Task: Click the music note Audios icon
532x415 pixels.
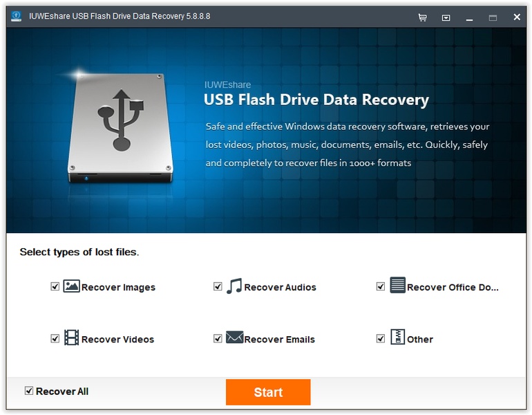Action: coord(234,286)
